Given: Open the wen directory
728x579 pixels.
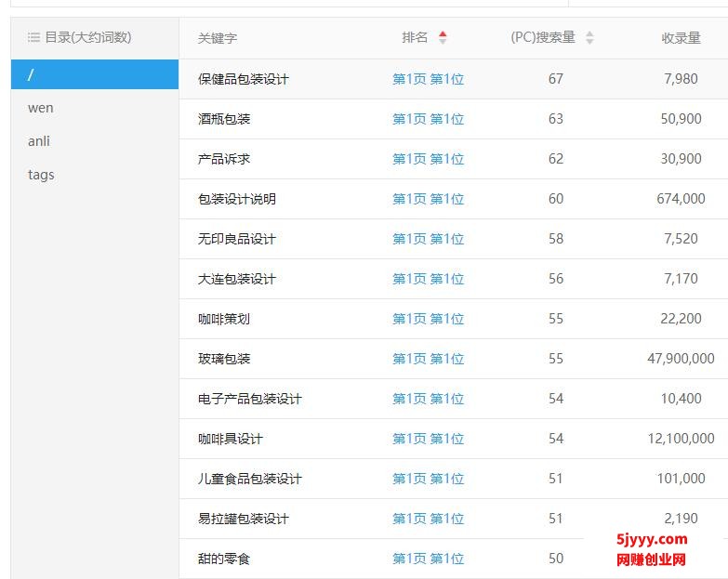Looking at the screenshot, I should point(41,108).
